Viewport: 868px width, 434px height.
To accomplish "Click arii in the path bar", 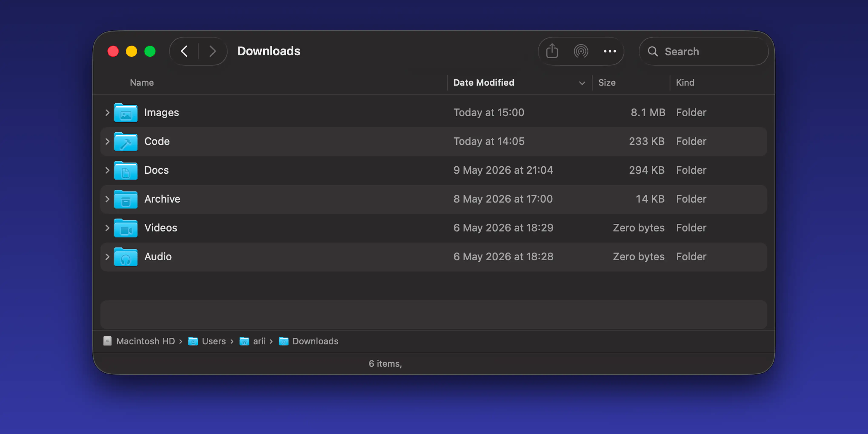I will (x=259, y=341).
